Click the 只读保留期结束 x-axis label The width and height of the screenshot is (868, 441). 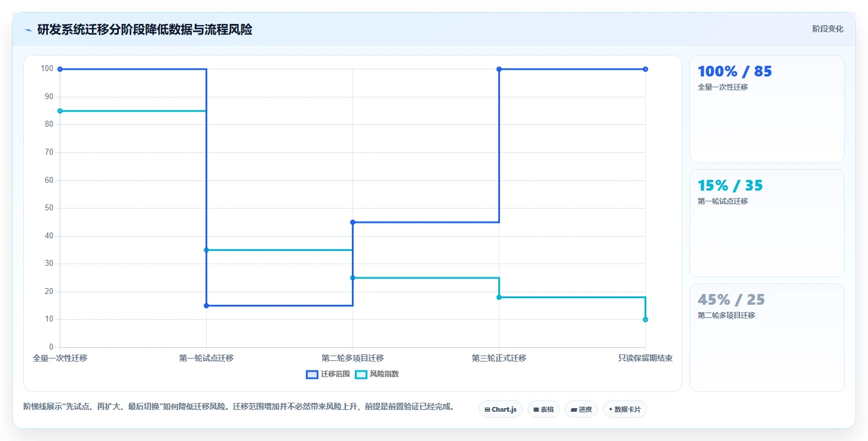[x=645, y=358]
